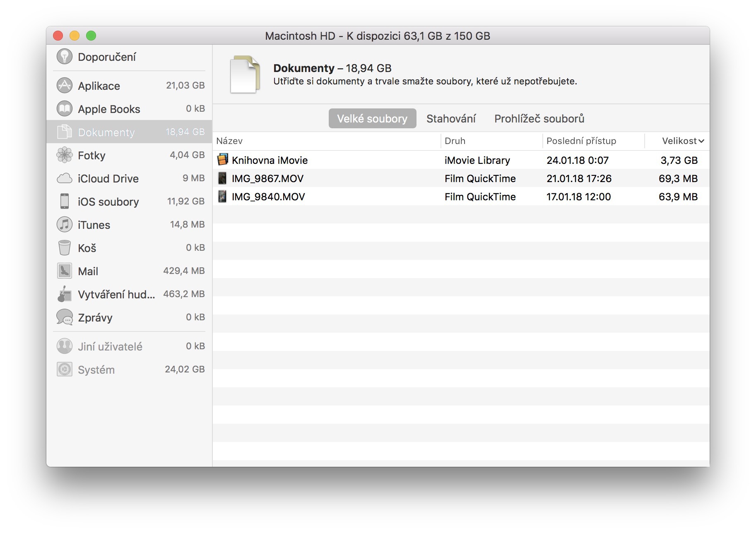Click the iMovie Library kind cell

[477, 160]
